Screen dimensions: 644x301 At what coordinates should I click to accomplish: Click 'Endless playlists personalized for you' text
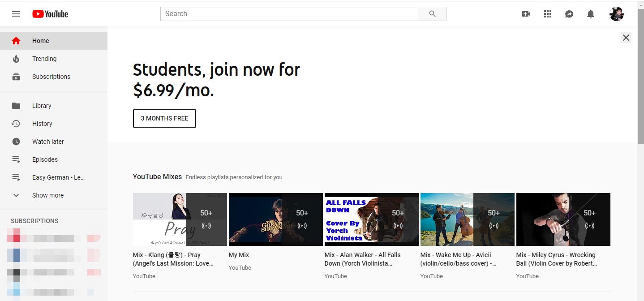tap(234, 177)
